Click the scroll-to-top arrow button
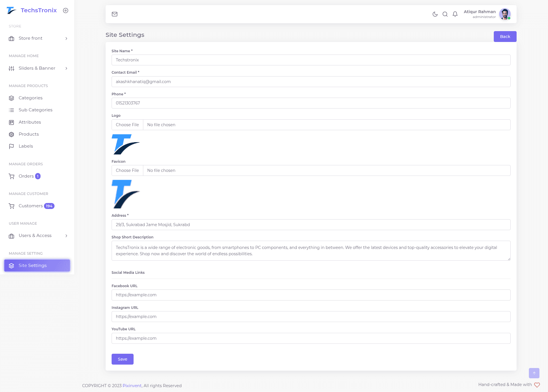 [x=534, y=373]
